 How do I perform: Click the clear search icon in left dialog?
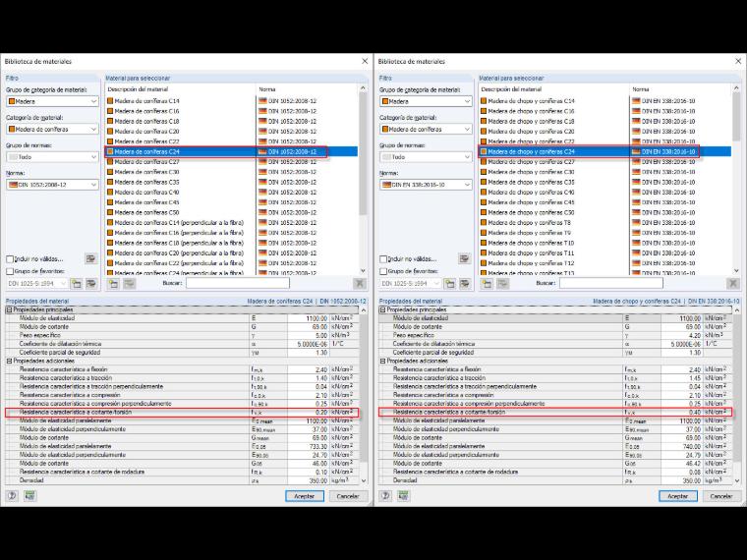[360, 284]
